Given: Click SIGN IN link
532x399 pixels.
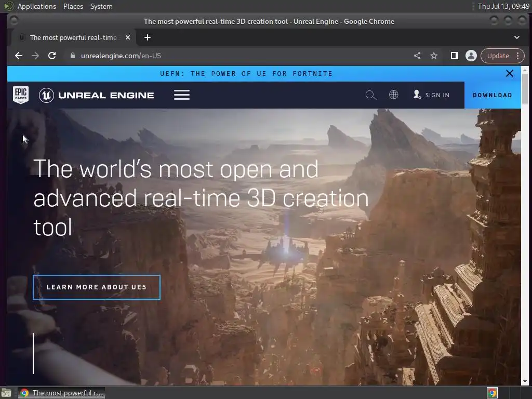Looking at the screenshot, I should [431, 95].
